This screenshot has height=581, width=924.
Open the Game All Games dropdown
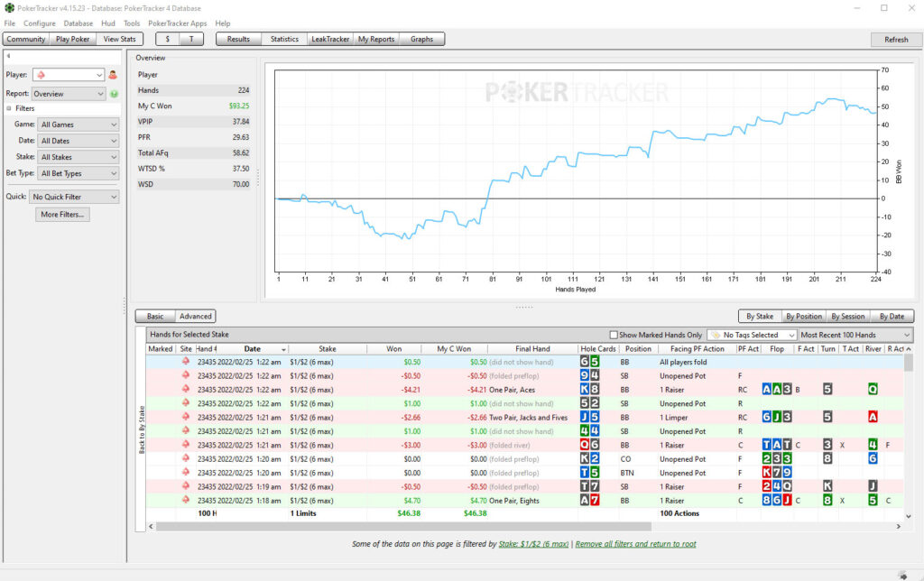tap(78, 124)
